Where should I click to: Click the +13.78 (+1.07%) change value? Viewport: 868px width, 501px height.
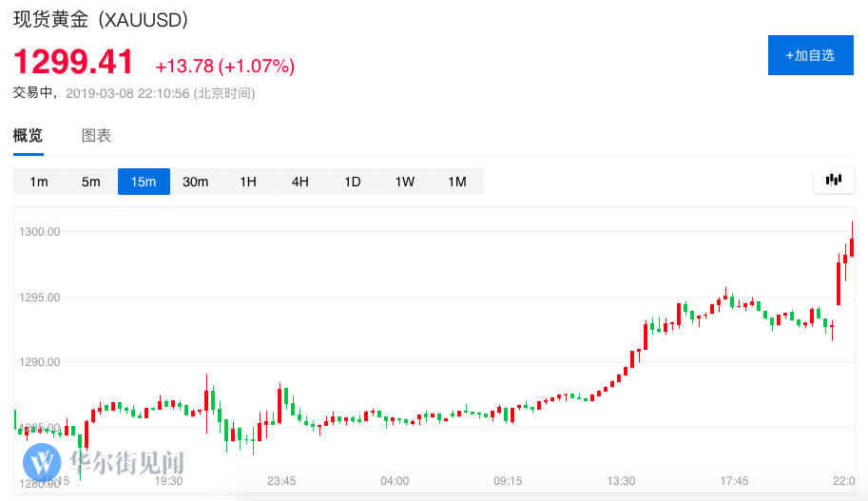[x=225, y=66]
